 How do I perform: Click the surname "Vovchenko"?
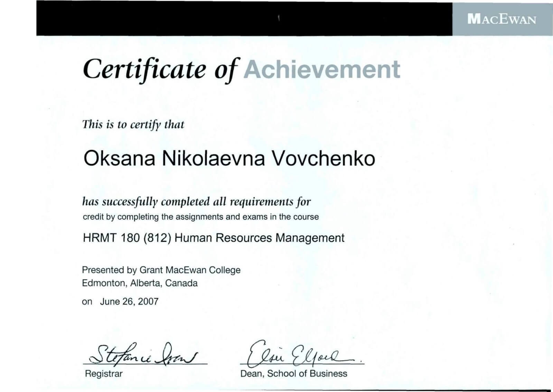pos(323,159)
